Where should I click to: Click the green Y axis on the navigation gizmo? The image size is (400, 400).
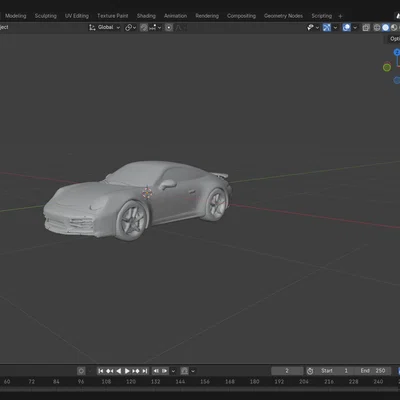[387, 68]
